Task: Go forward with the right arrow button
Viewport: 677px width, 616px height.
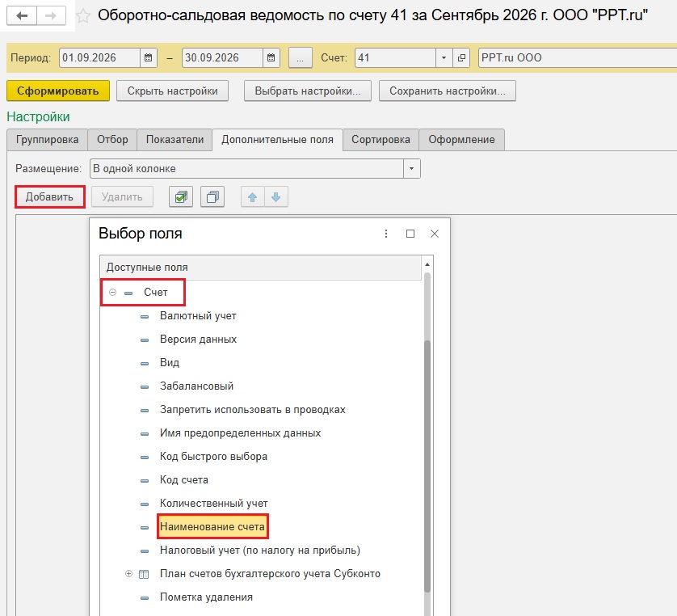Action: click(x=51, y=16)
